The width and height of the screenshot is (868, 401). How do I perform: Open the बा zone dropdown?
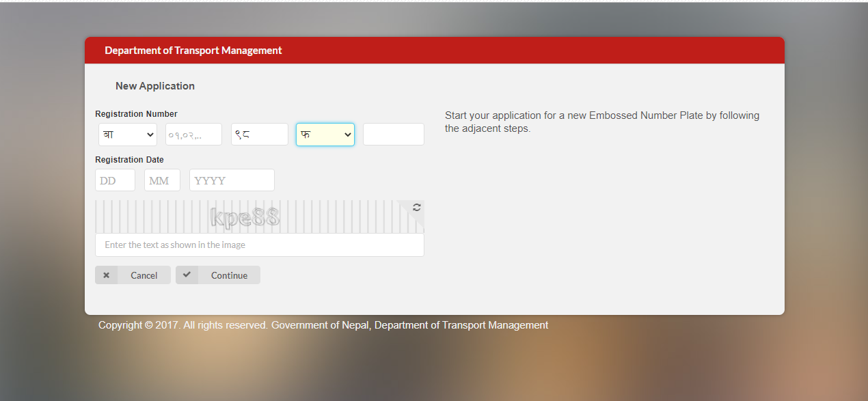[128, 135]
